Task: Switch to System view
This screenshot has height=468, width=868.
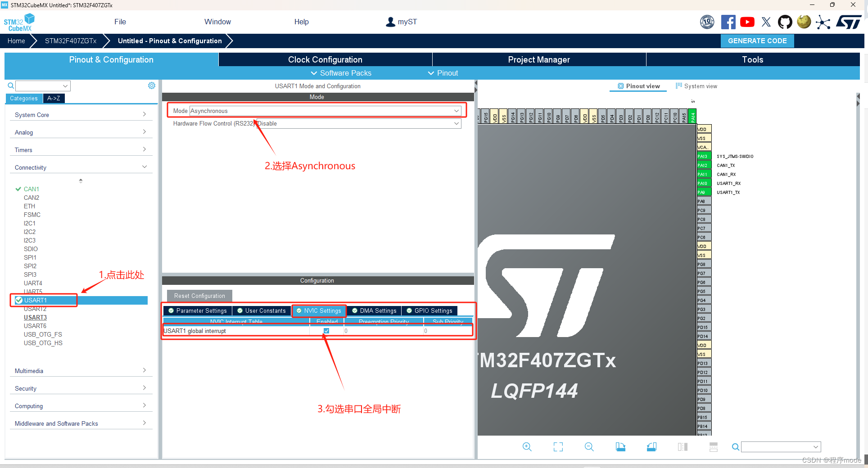Action: (696, 86)
